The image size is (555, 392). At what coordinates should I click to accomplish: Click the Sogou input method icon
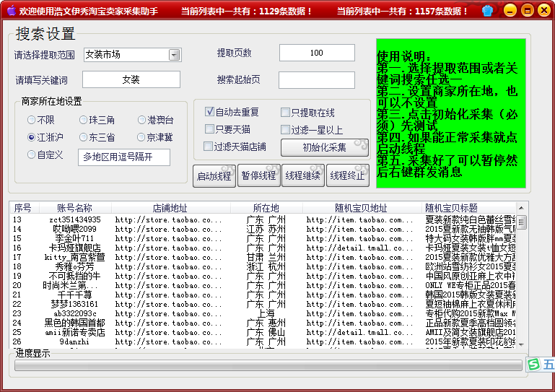click(x=533, y=364)
